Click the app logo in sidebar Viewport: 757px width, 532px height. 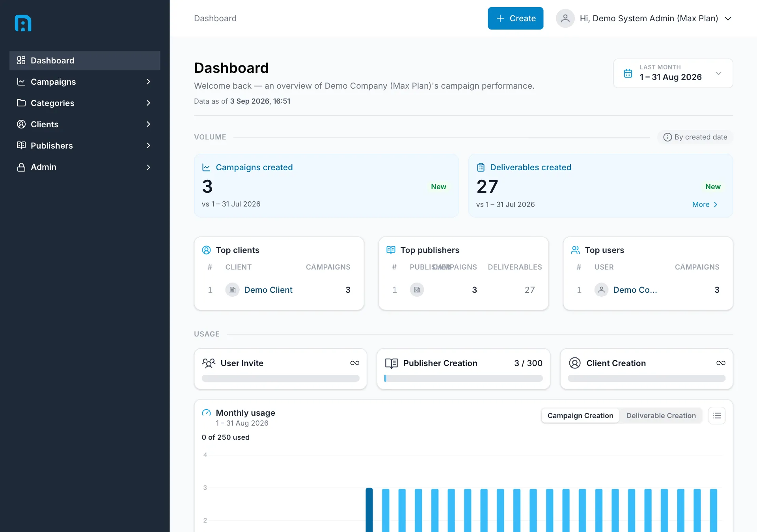pos(23,23)
